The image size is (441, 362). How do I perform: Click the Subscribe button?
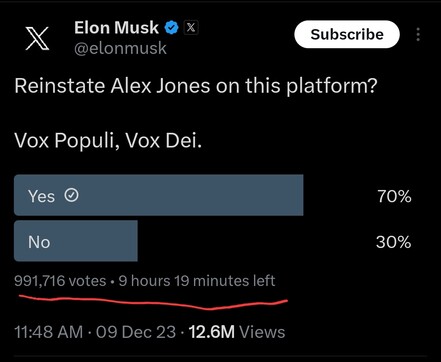(x=347, y=34)
